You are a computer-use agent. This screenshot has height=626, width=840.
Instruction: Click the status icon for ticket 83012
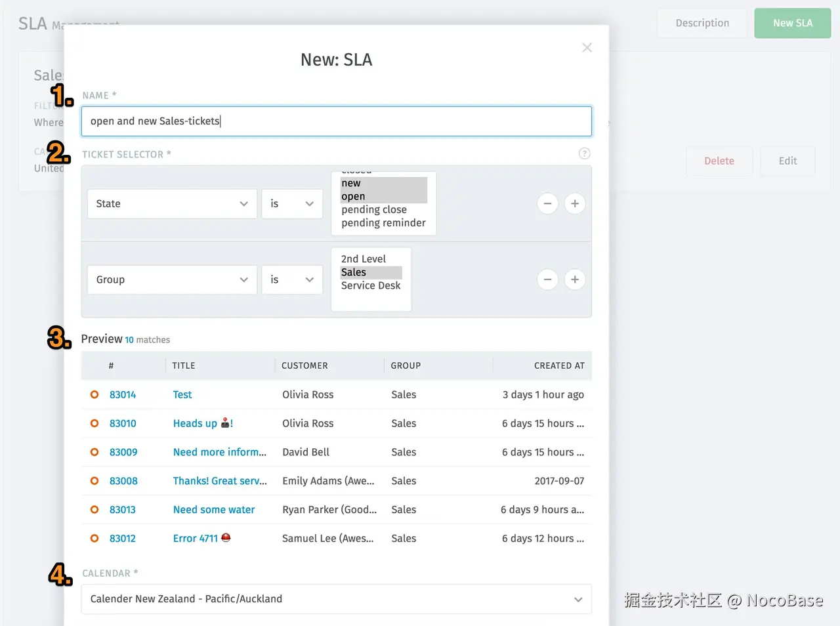[x=94, y=538]
